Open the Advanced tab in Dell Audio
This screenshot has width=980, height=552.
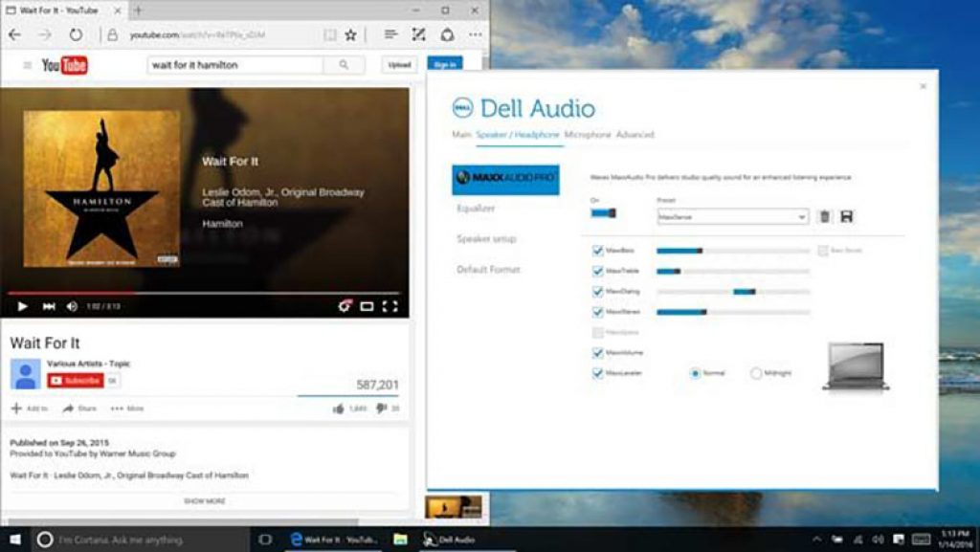(635, 134)
